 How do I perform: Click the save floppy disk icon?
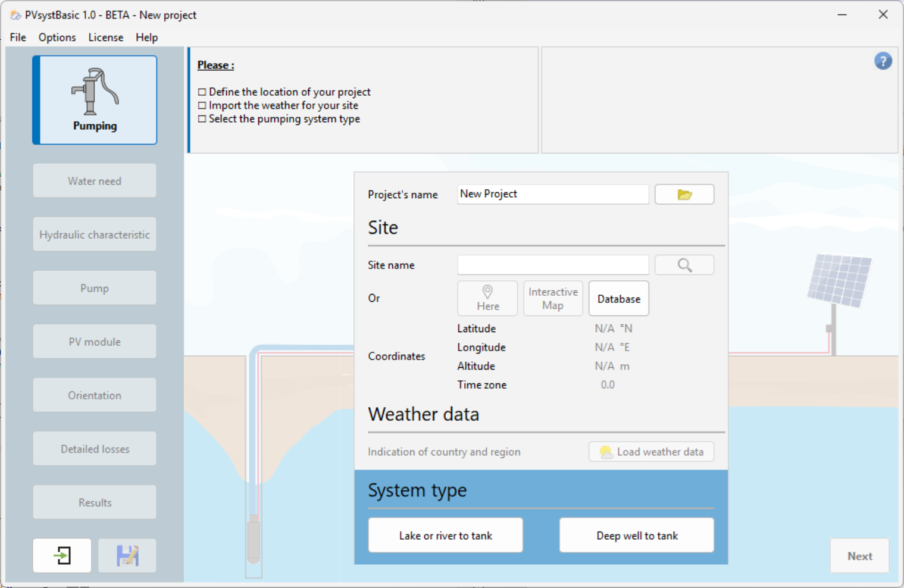point(127,556)
